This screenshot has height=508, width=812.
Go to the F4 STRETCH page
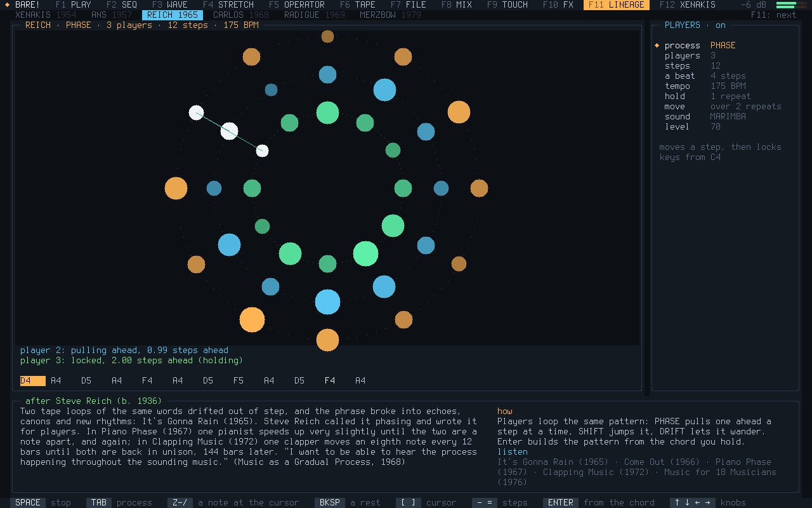tap(228, 5)
